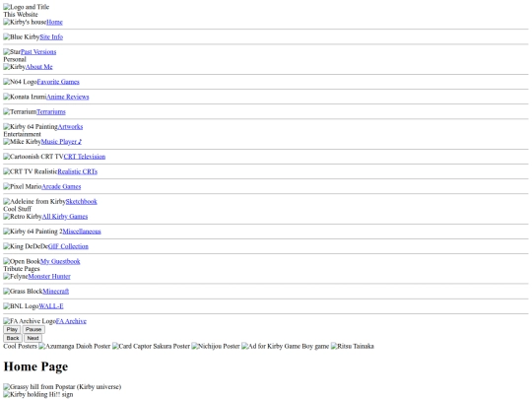
Task: Open the Realistic CRTs link
Action: click(x=78, y=171)
